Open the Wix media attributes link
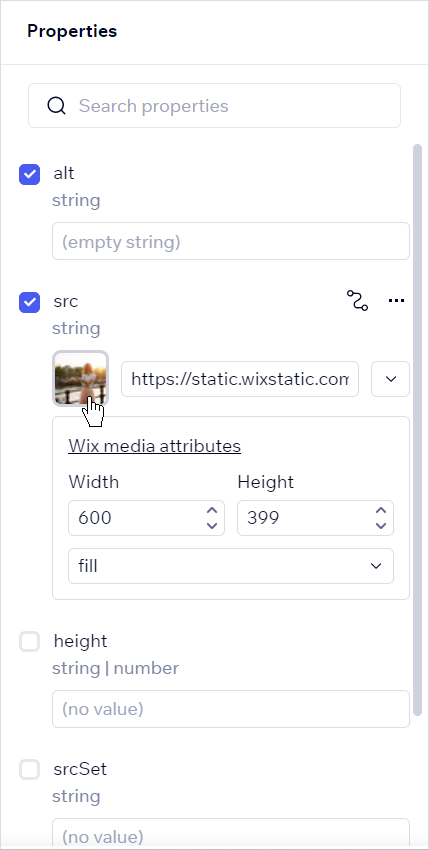The width and height of the screenshot is (429, 850). (155, 446)
